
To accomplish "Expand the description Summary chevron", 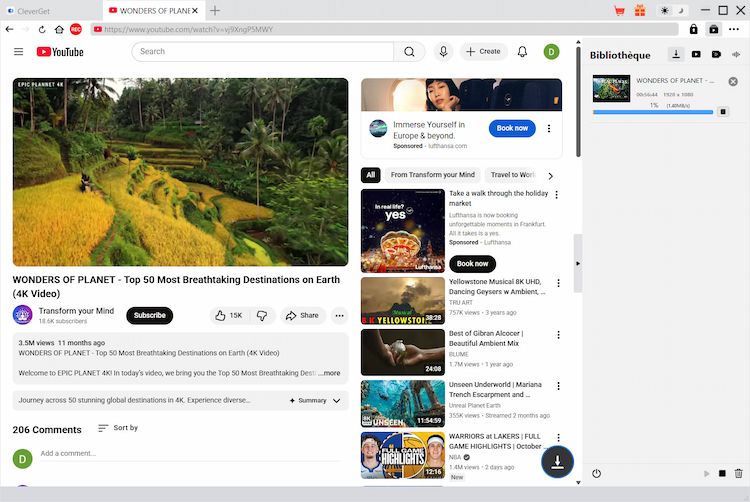I will (337, 400).
